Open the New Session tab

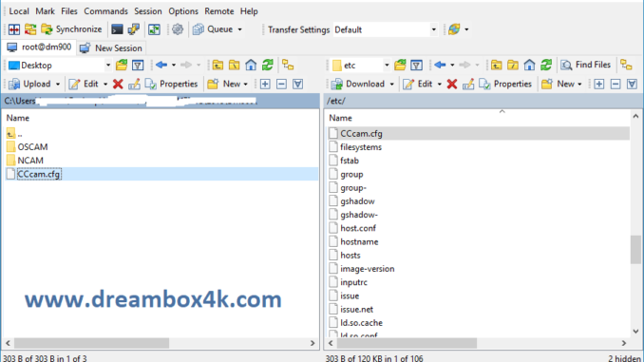(111, 48)
